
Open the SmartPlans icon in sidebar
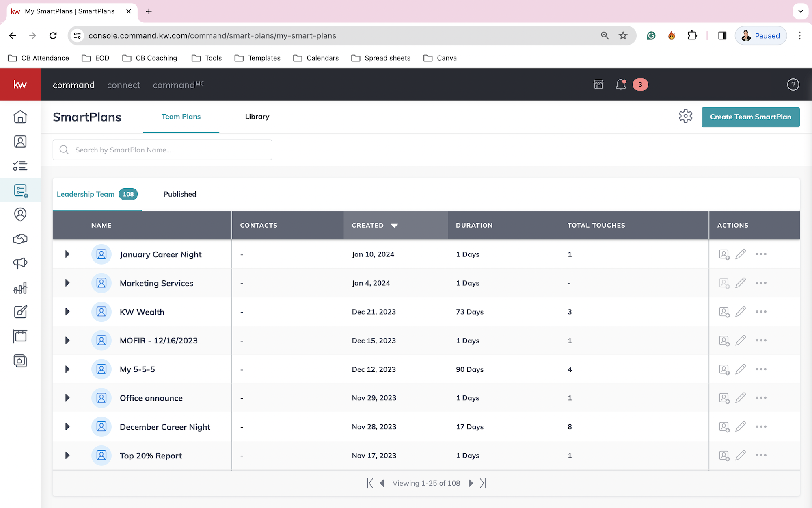tap(20, 190)
